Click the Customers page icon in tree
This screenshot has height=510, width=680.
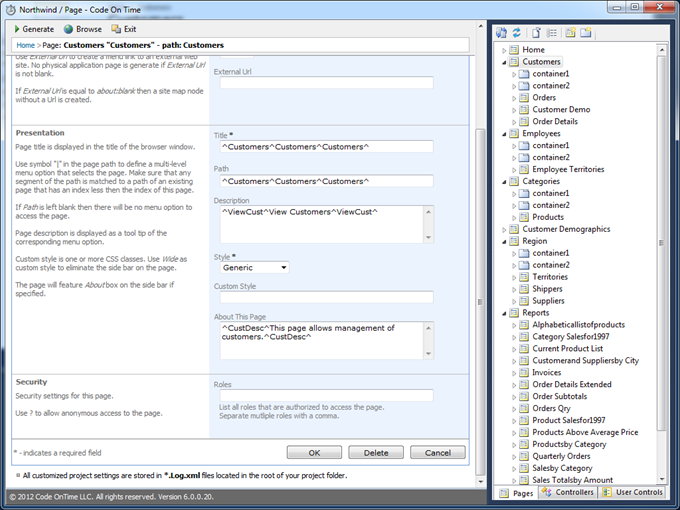point(514,62)
